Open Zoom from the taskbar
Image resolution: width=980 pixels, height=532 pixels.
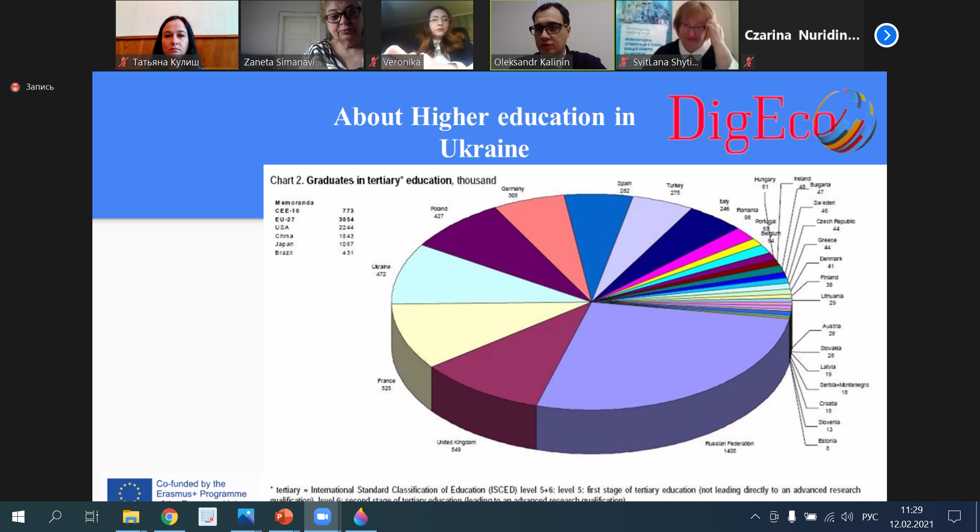(x=322, y=517)
